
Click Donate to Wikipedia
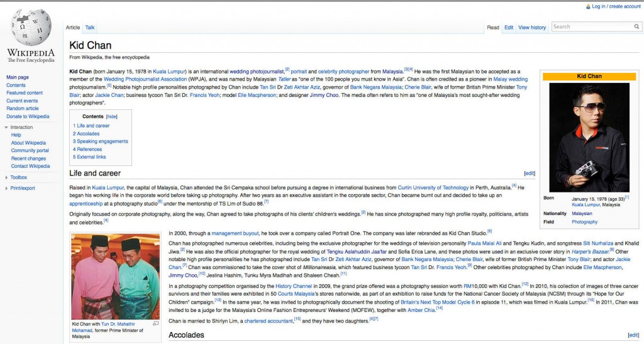point(28,116)
